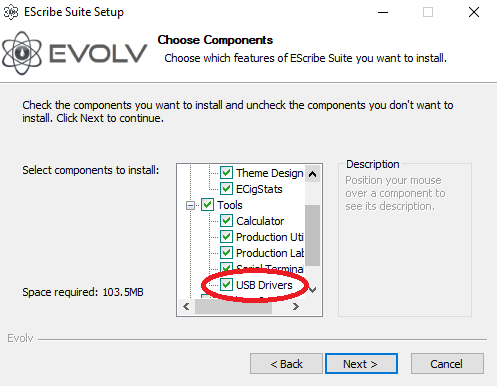Select the Production Lab tree item label
The height and width of the screenshot is (386, 497).
coord(270,253)
